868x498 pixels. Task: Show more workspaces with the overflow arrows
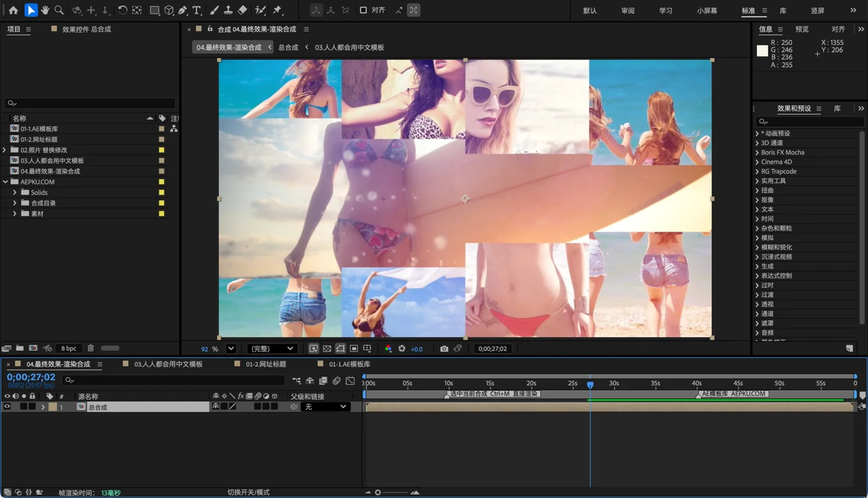coord(853,10)
